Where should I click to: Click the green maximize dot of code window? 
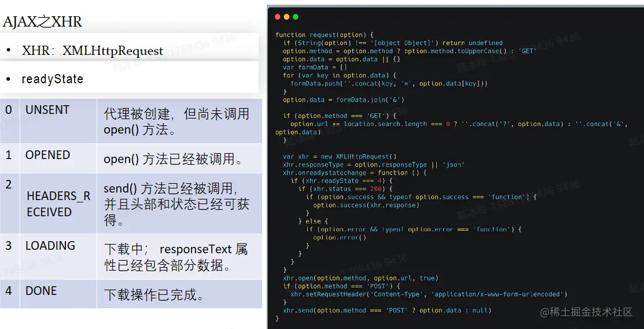(x=295, y=17)
